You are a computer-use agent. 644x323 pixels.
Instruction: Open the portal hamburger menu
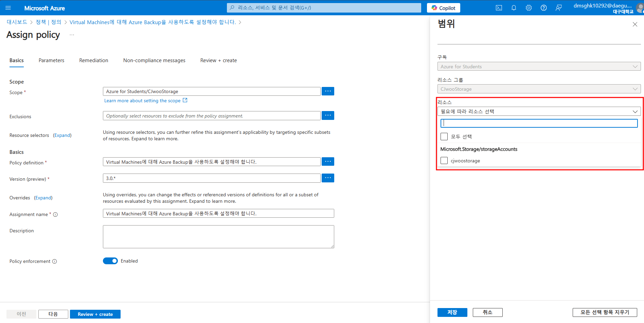(x=8, y=8)
